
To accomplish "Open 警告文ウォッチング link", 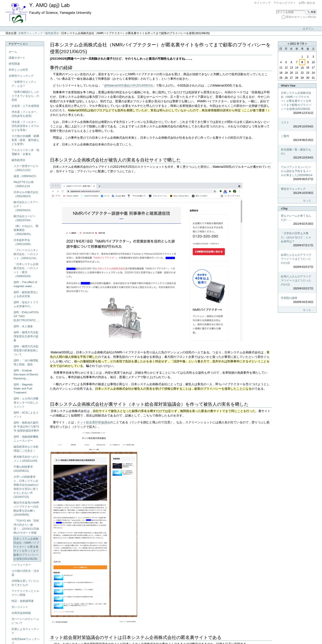I will (x=293, y=189).
